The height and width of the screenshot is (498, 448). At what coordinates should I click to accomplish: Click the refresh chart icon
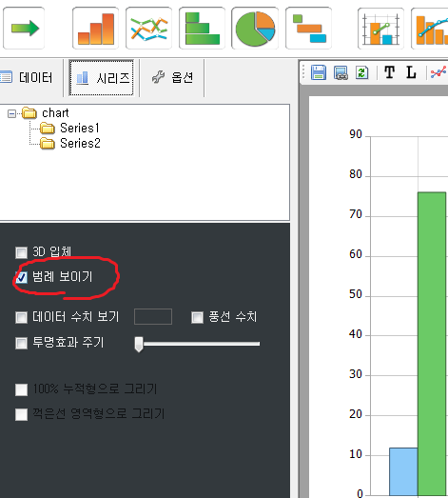pos(361,72)
